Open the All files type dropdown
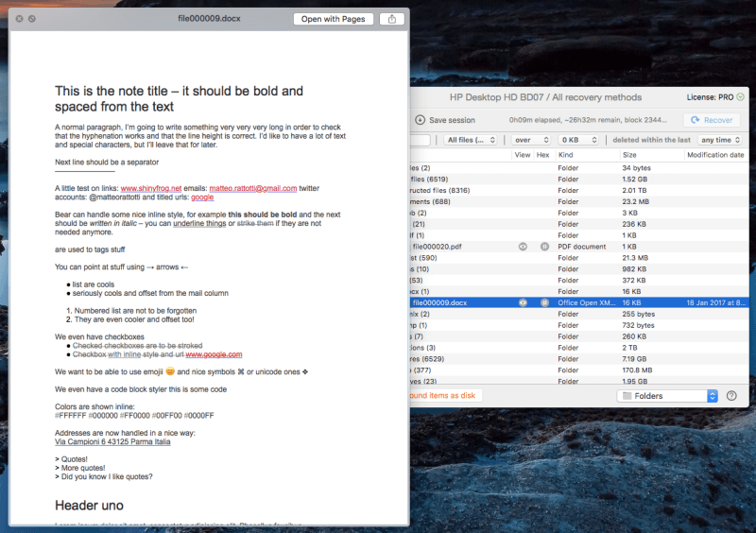The width and height of the screenshot is (756, 533). (x=470, y=140)
